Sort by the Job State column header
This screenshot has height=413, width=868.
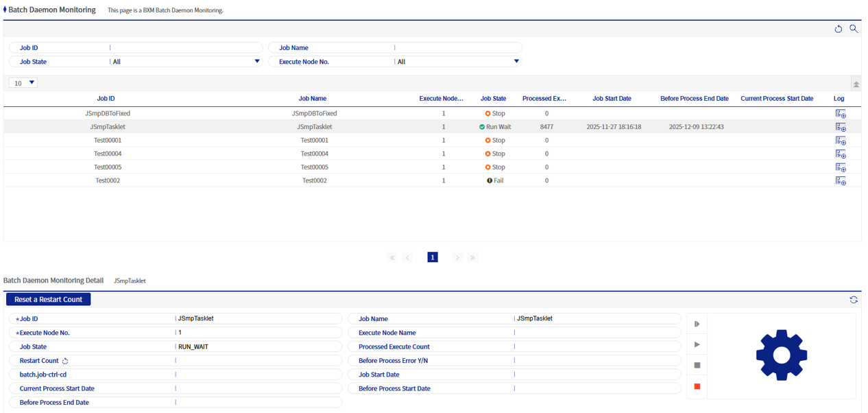tap(493, 99)
